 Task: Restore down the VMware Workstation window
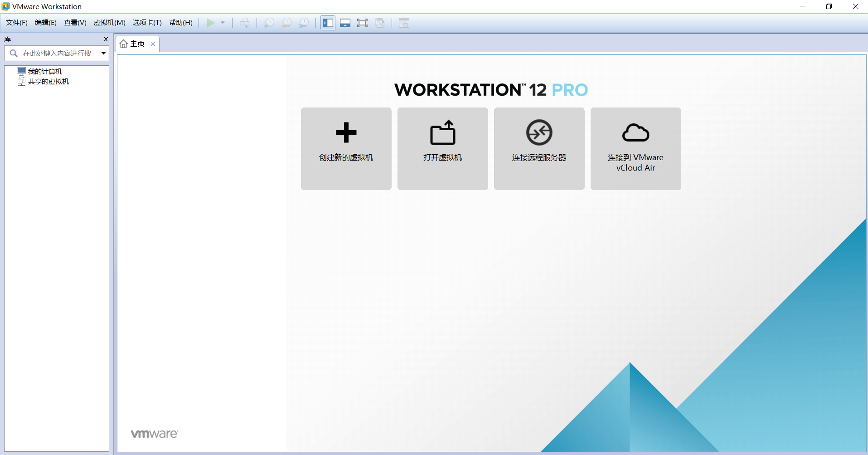(x=829, y=6)
